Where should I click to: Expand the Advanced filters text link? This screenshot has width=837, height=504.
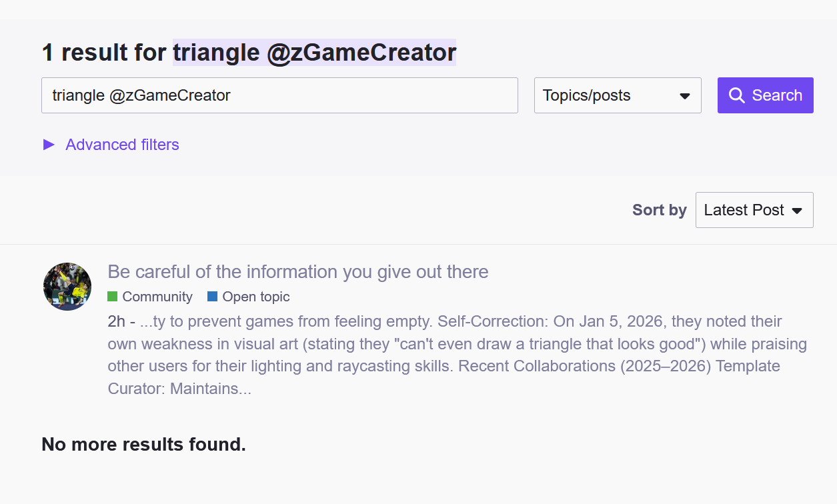tap(122, 145)
